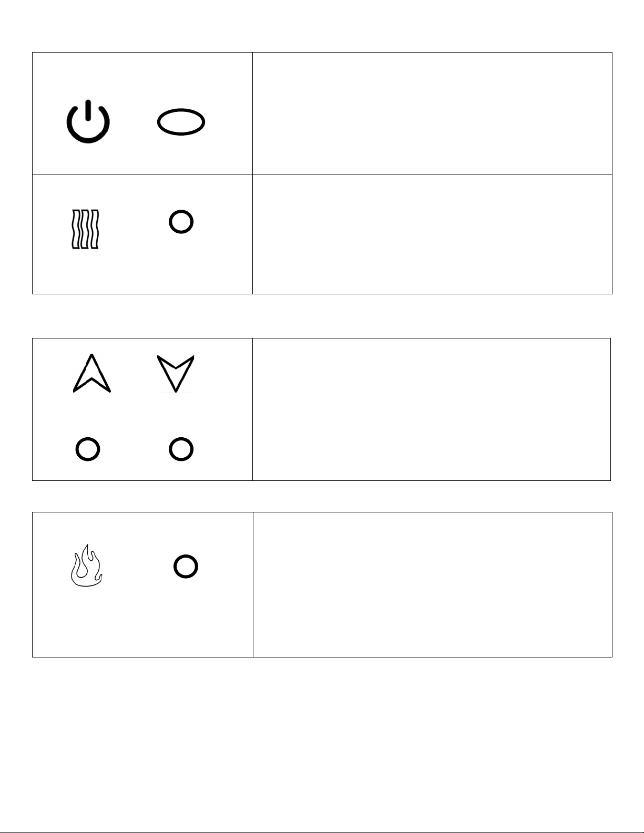Viewport: 644px width, 833px height.
Task: Click the upward pointing arrow icon
Action: (x=91, y=373)
